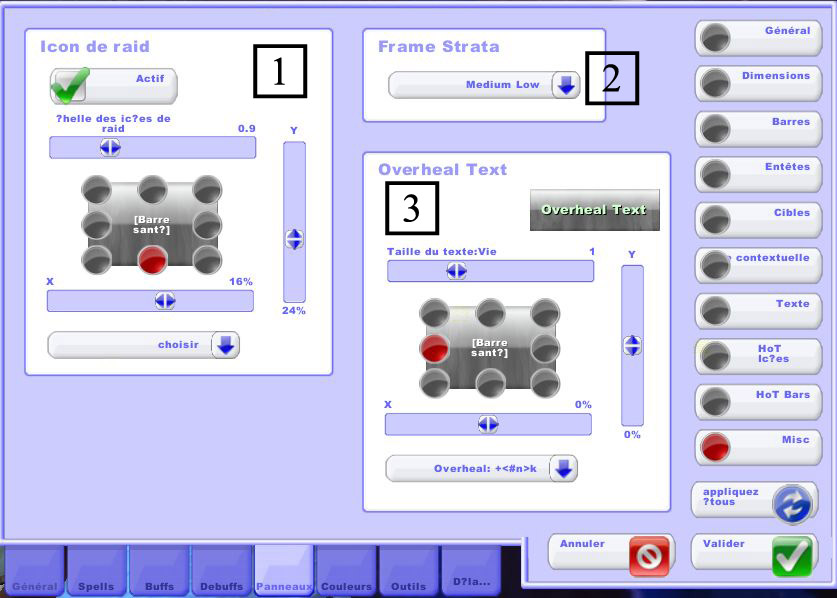The width and height of the screenshot is (837, 598).
Task: Switch to the Spells tab
Action: point(97,571)
